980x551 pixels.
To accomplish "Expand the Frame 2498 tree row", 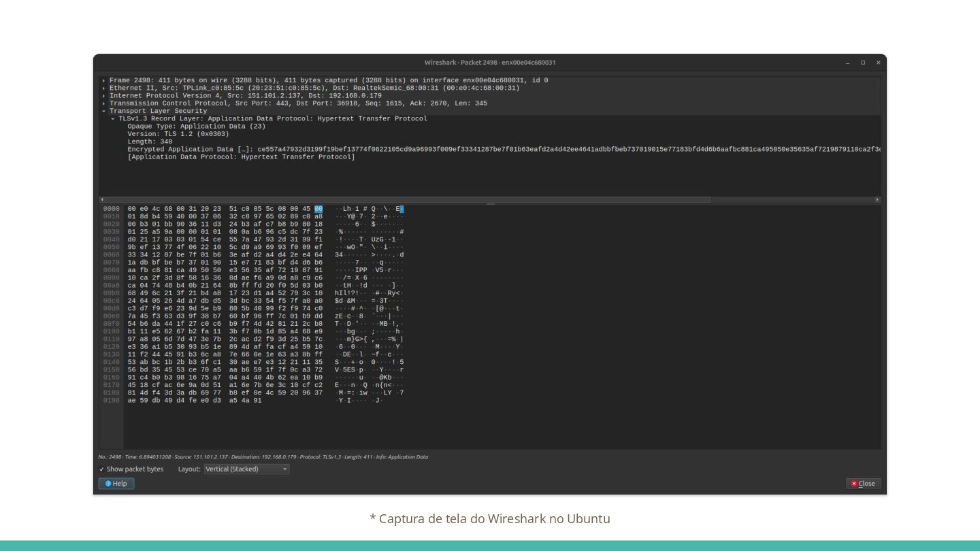I will [x=104, y=80].
